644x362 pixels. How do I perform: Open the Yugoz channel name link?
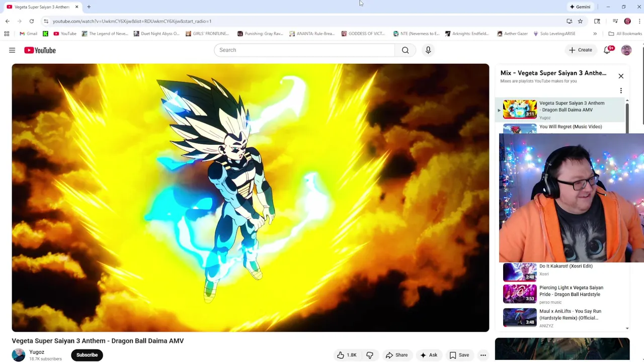(x=37, y=352)
